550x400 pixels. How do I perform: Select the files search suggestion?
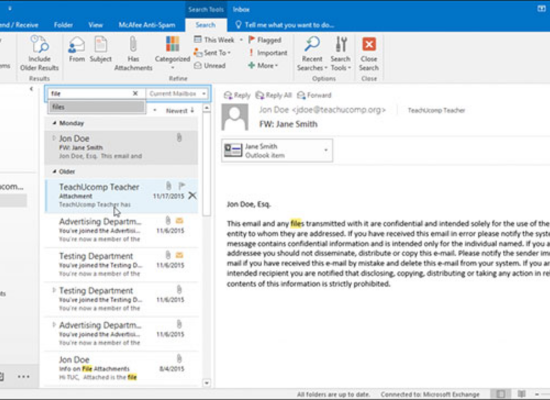point(96,107)
